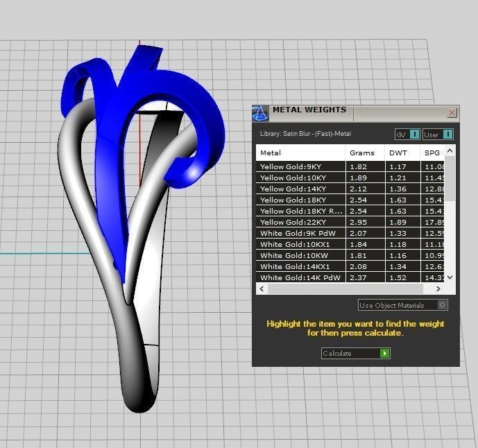
Task: Click the metal list scroll up arrow
Action: (x=450, y=150)
